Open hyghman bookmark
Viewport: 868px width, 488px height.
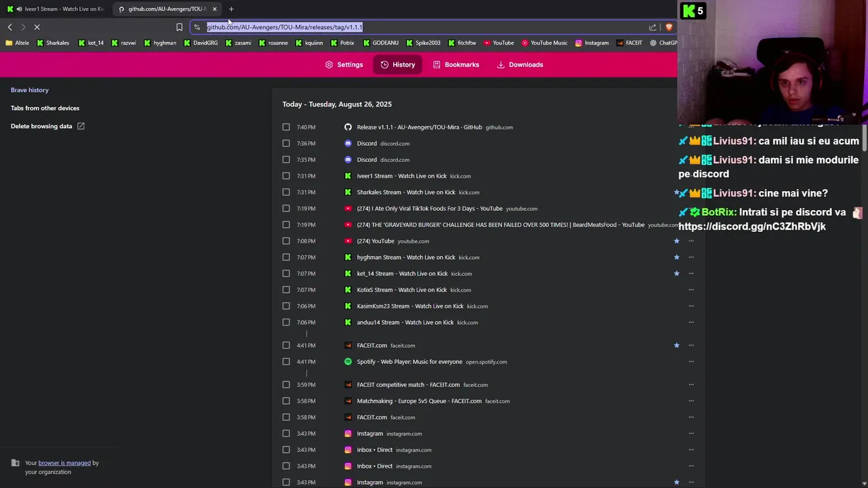point(160,43)
